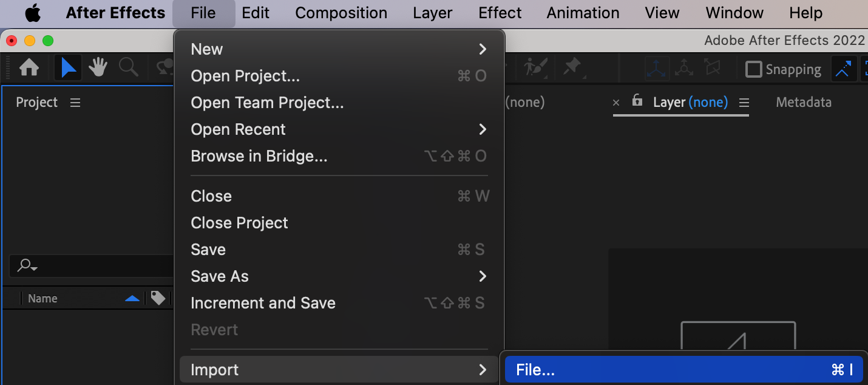Sort project items by Name column

coord(42,298)
